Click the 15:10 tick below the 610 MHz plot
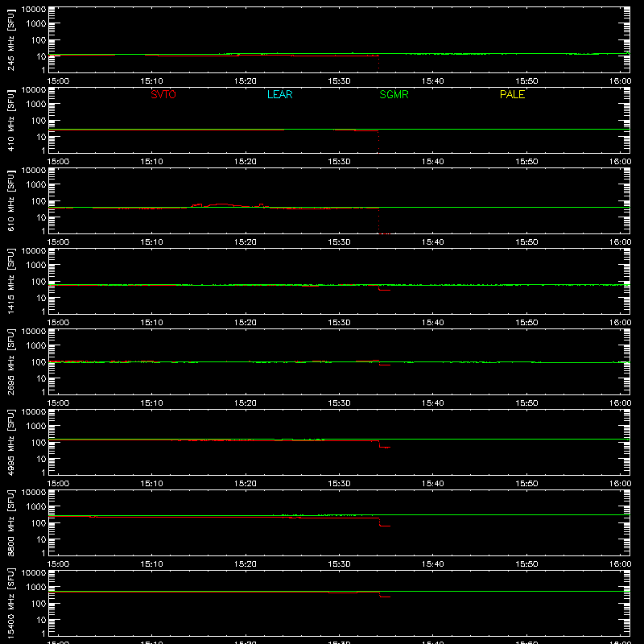Screen dimensions: 644x644 click(151, 242)
